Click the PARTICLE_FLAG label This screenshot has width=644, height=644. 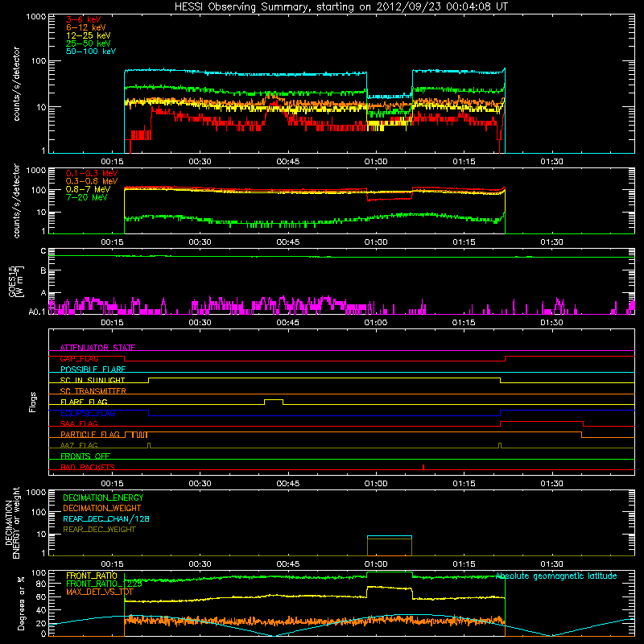pyautogui.click(x=90, y=434)
